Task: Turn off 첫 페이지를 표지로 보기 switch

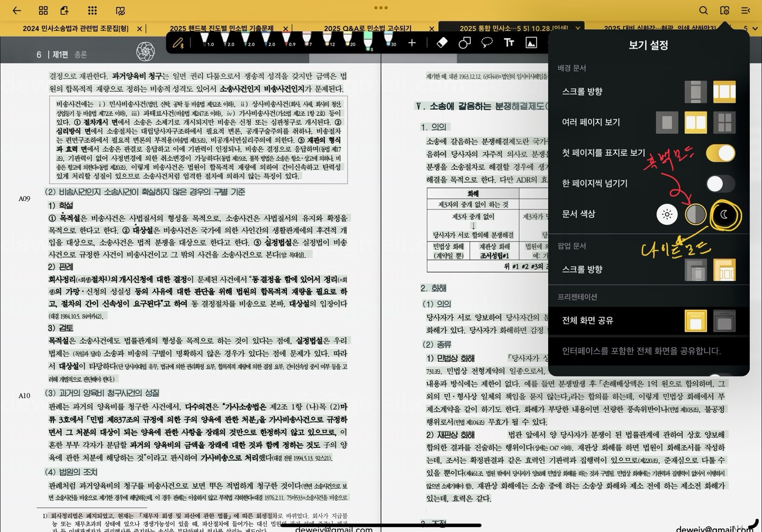Action: click(720, 153)
